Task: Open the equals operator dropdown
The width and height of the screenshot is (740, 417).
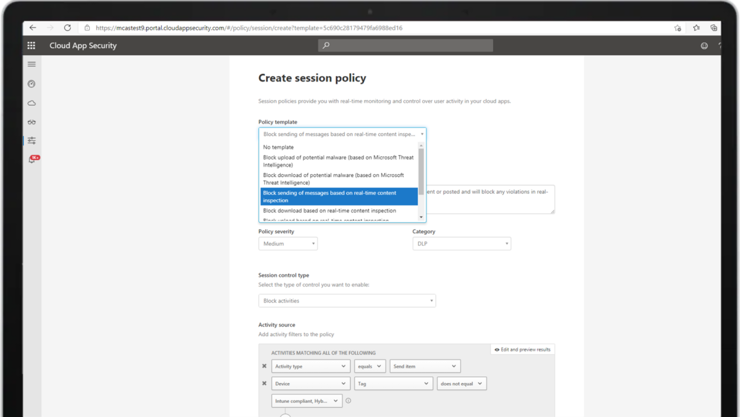Action: point(370,366)
